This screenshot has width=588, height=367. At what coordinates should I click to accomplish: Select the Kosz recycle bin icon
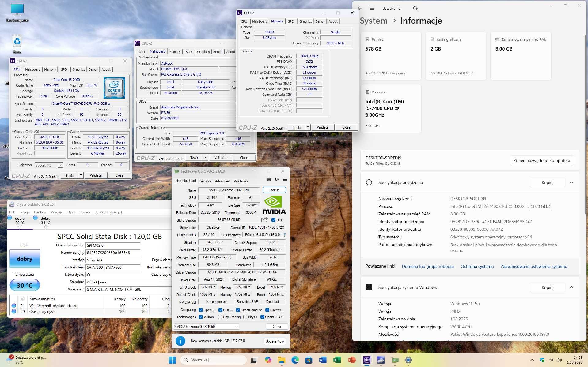[x=17, y=44]
